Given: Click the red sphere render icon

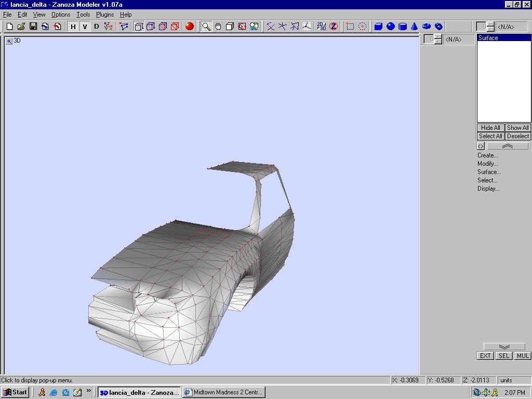Looking at the screenshot, I should [x=190, y=26].
